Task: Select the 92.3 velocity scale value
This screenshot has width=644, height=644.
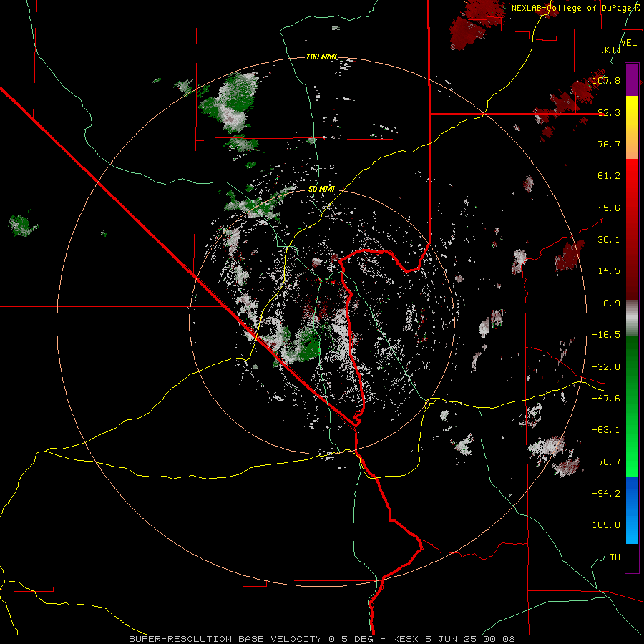Action: click(609, 112)
